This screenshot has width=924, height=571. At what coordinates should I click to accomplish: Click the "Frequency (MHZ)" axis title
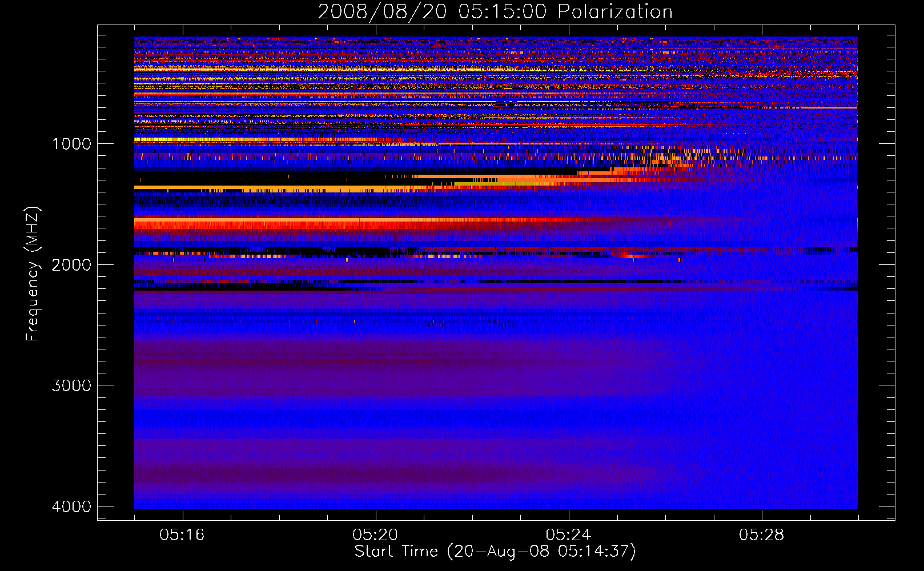(x=33, y=274)
